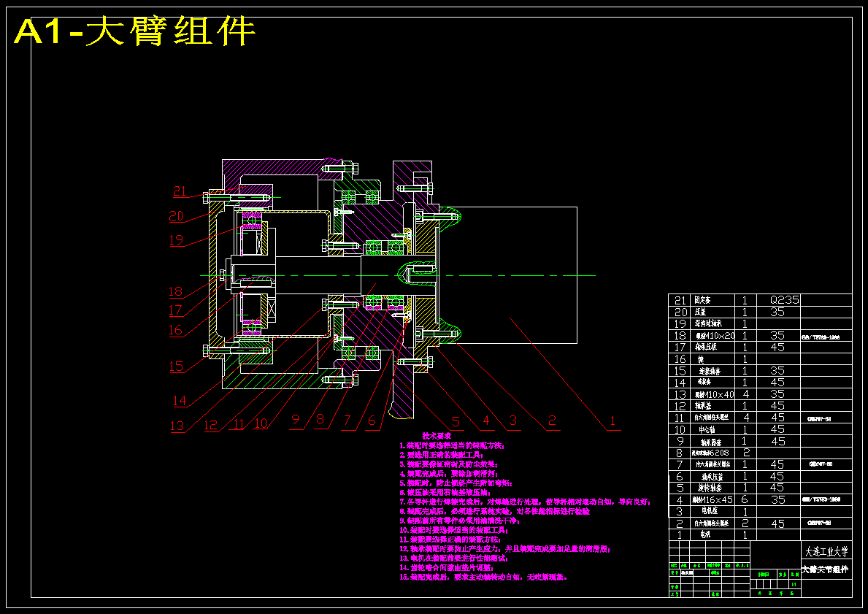Pick red callout number 1 on drawing
The image size is (868, 614).
click(612, 421)
